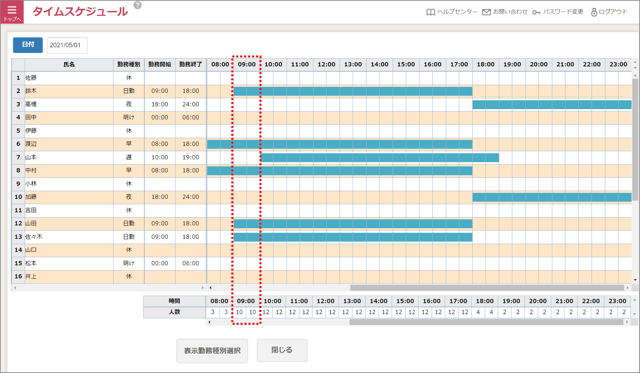The width and height of the screenshot is (640, 373).
Task: Click the name 加藤 in row 10
Action: point(31,197)
